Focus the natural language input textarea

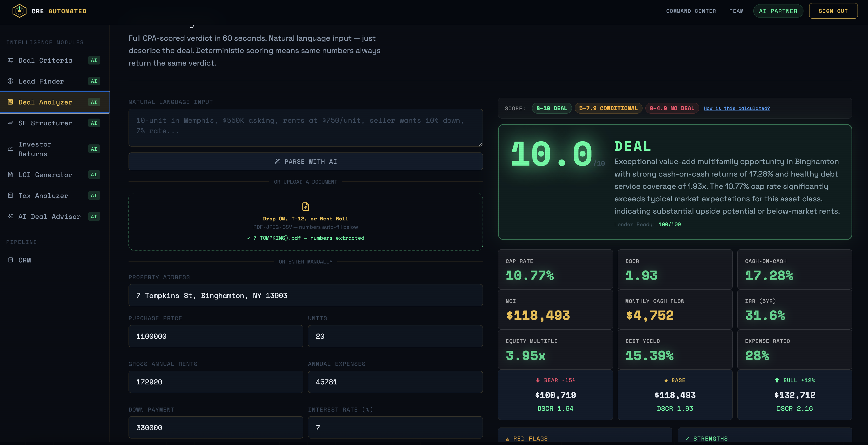pyautogui.click(x=305, y=128)
